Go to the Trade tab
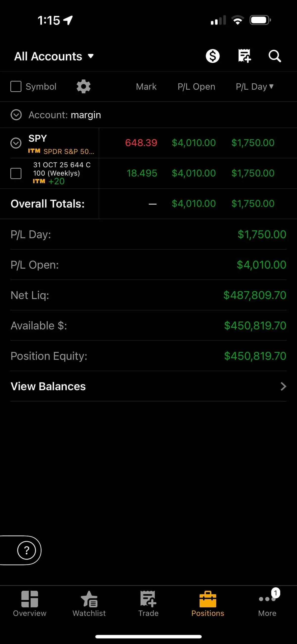Viewport: 297px width, 644px height. (148, 603)
